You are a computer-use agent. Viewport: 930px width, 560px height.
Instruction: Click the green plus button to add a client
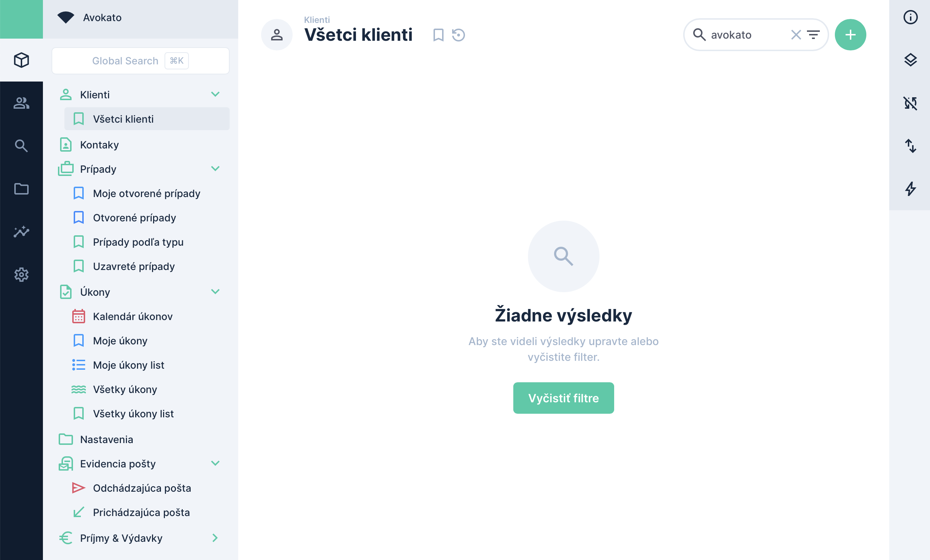(x=851, y=34)
